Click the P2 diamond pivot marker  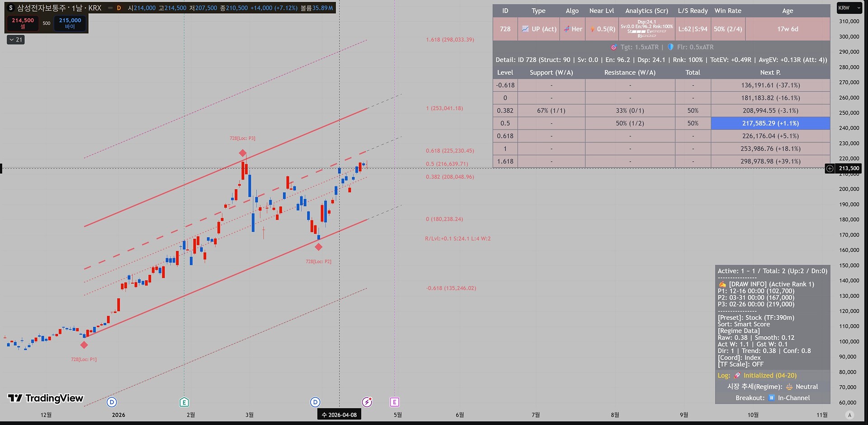point(319,247)
